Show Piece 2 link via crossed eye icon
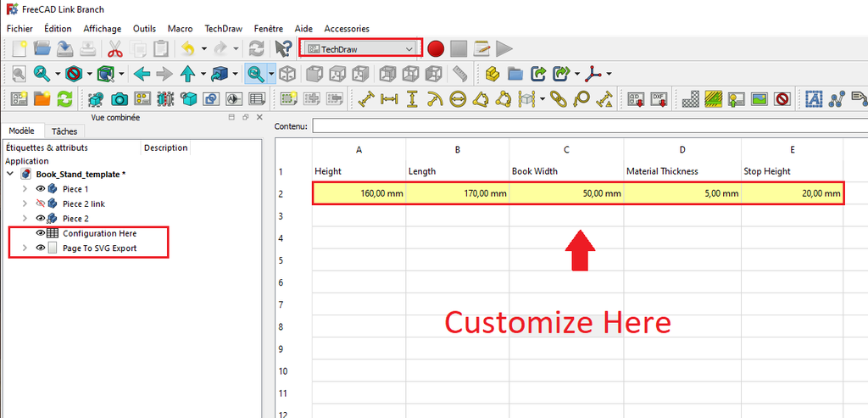This screenshot has height=418, width=868. (x=40, y=203)
